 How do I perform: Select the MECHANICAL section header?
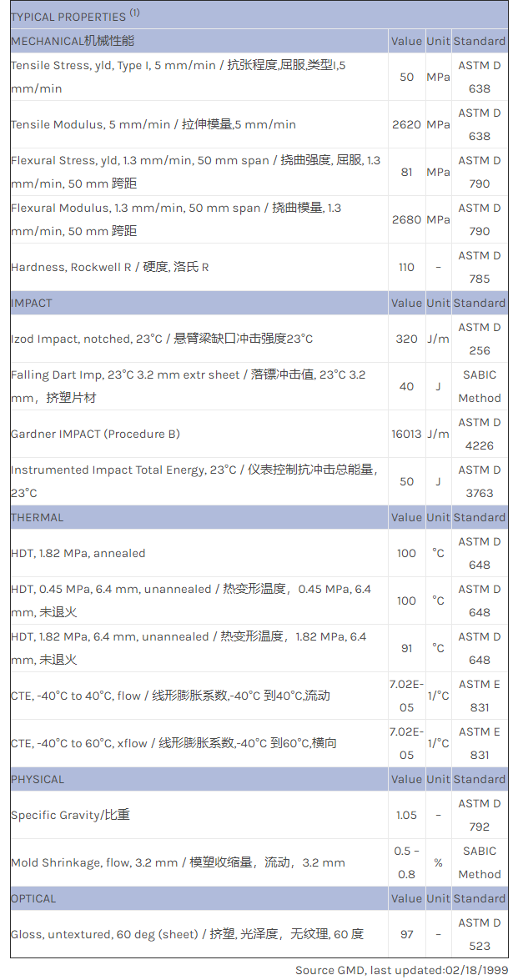(73, 41)
